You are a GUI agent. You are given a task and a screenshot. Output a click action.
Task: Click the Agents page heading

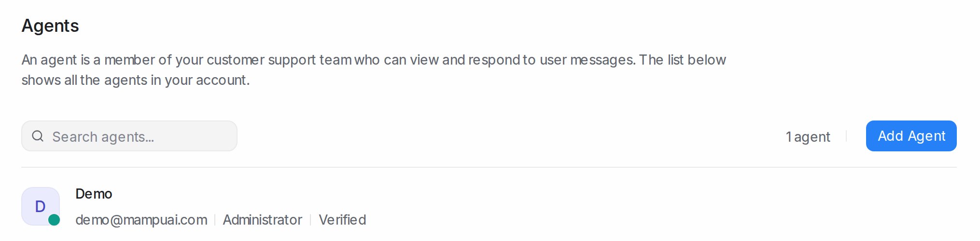[x=50, y=26]
